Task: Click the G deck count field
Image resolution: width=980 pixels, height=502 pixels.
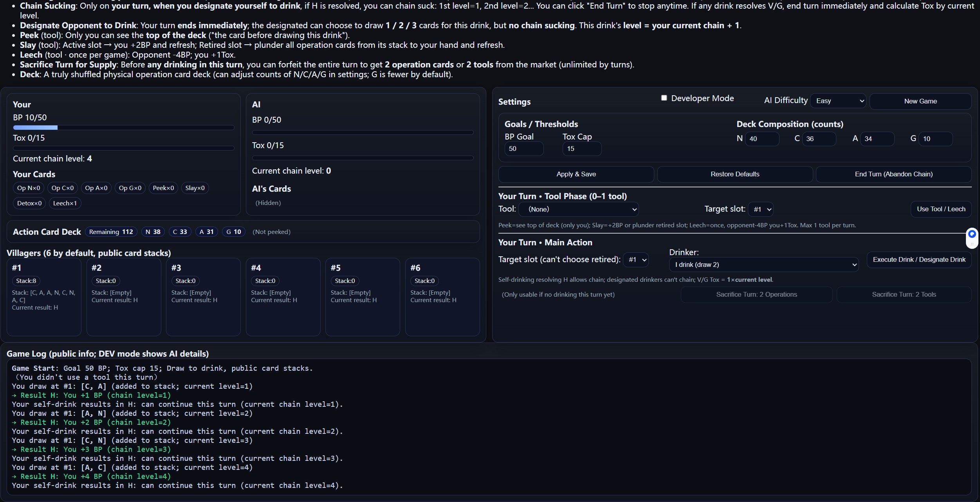Action: pos(935,139)
